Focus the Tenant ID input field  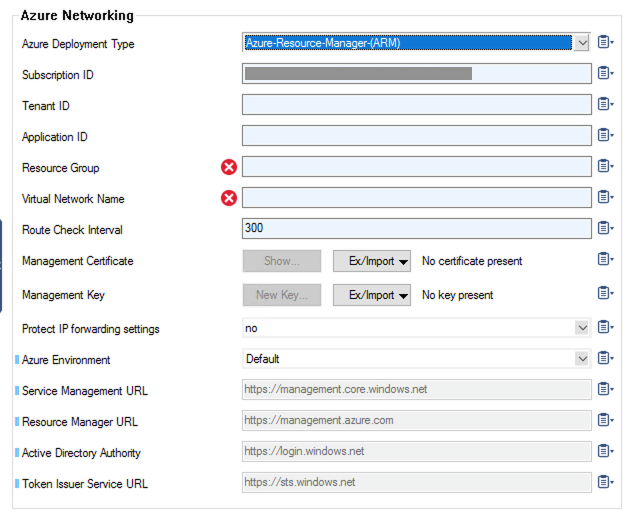[417, 104]
